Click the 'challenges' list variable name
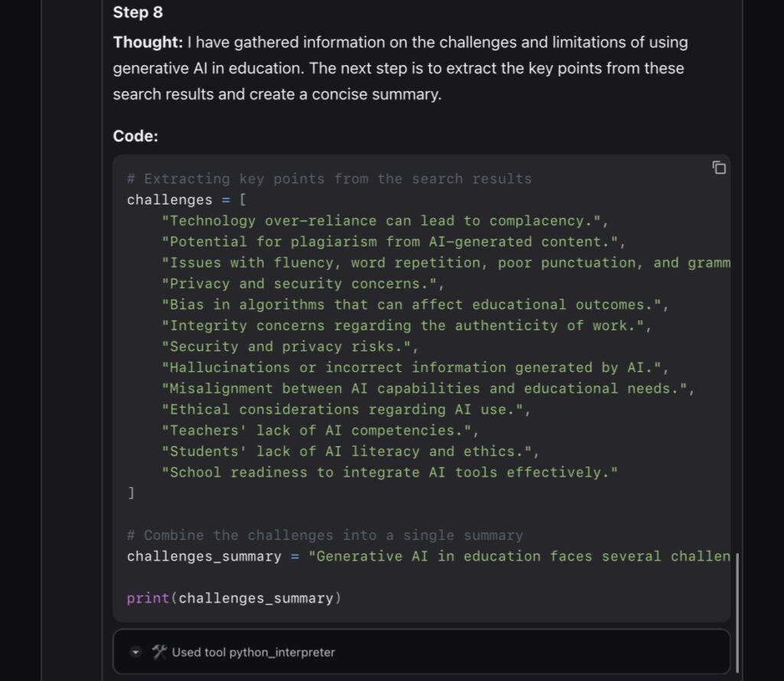The image size is (784, 681). click(169, 200)
